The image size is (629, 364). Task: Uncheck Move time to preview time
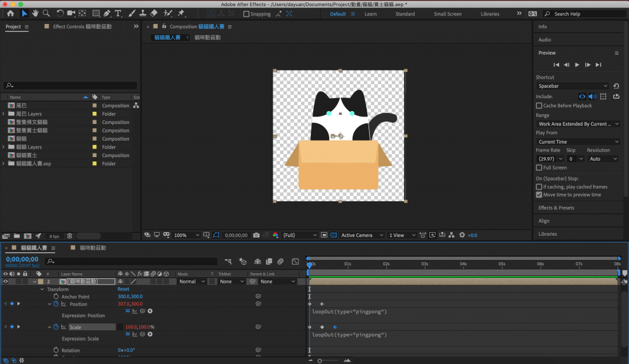click(539, 195)
